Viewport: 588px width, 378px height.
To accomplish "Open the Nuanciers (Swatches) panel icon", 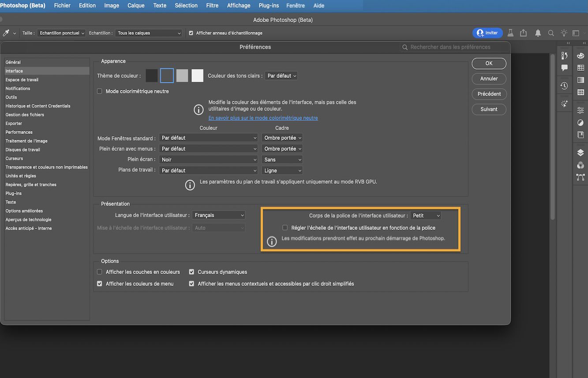I will (x=581, y=67).
